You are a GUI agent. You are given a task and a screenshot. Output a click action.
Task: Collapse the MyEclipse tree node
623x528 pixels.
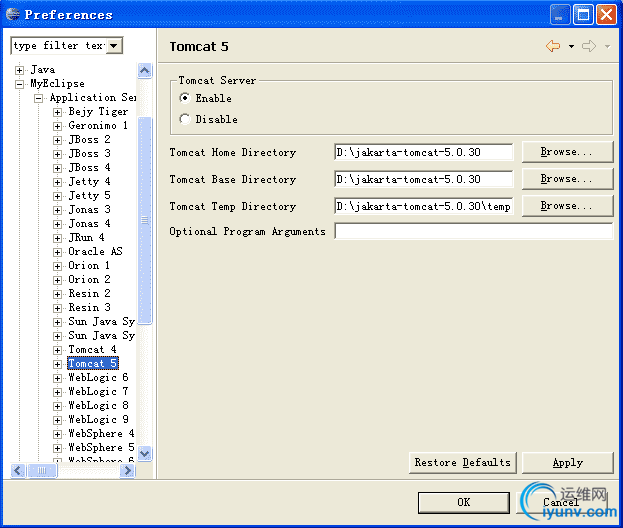click(19, 84)
